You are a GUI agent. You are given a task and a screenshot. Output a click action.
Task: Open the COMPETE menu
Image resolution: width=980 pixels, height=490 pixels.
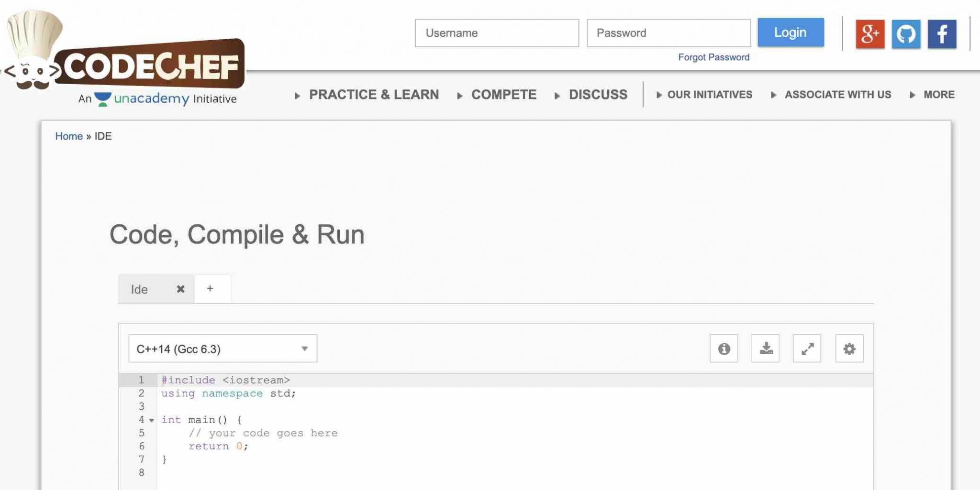tap(503, 94)
